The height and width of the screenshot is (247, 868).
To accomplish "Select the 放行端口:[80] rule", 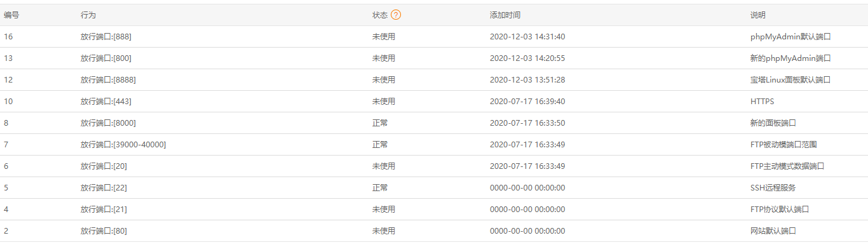I will point(104,231).
